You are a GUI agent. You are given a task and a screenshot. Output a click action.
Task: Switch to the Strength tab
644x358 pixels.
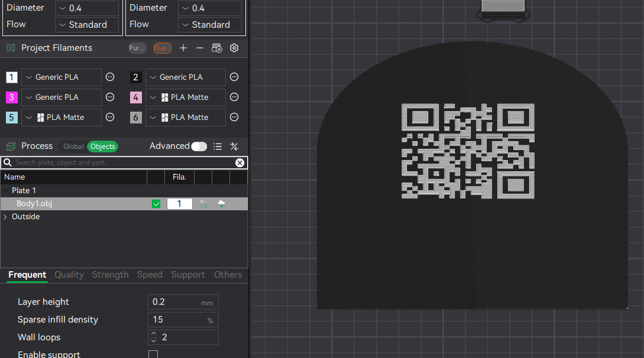[110, 275]
